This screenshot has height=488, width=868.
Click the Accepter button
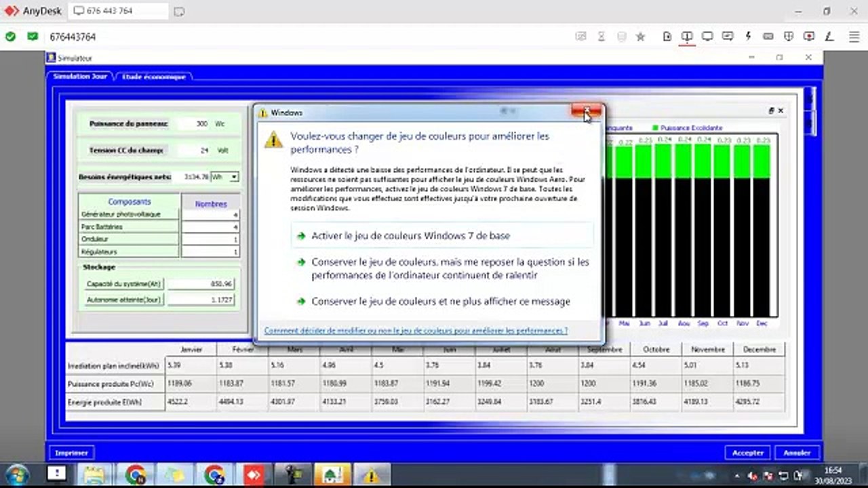click(749, 453)
